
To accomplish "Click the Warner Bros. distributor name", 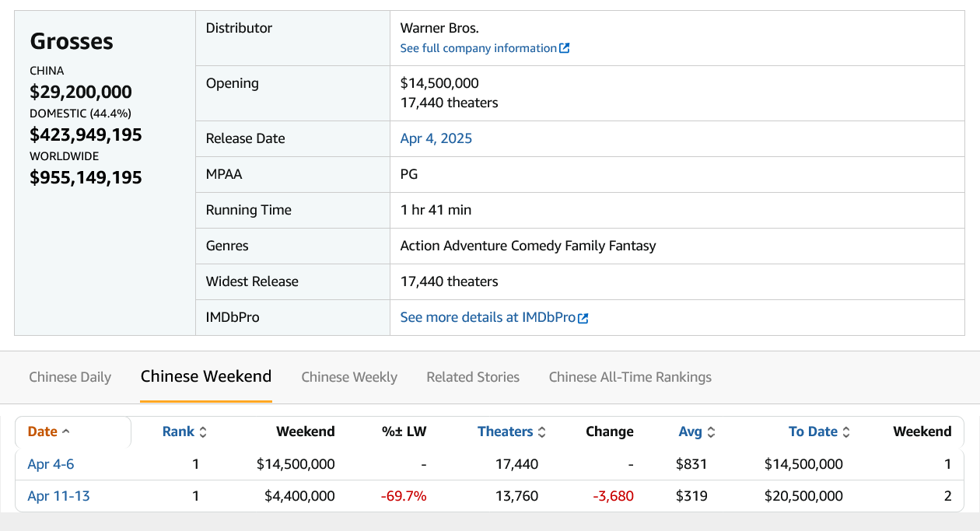I will pos(439,28).
